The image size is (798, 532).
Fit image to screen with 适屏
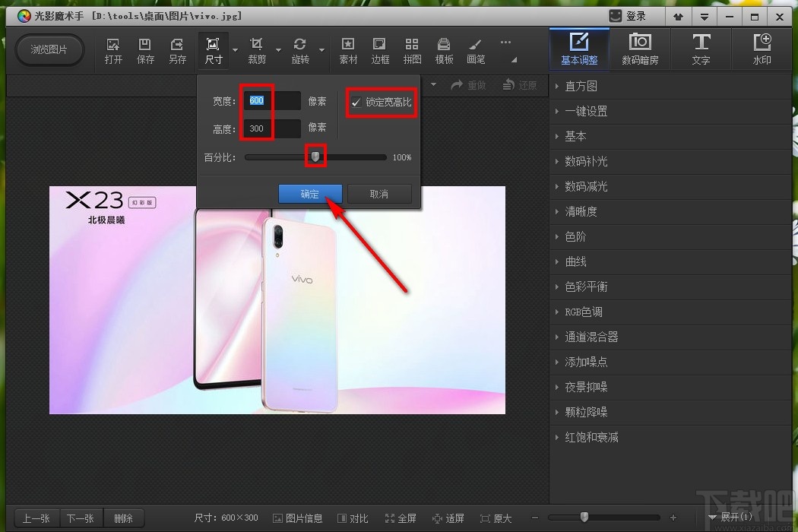448,518
